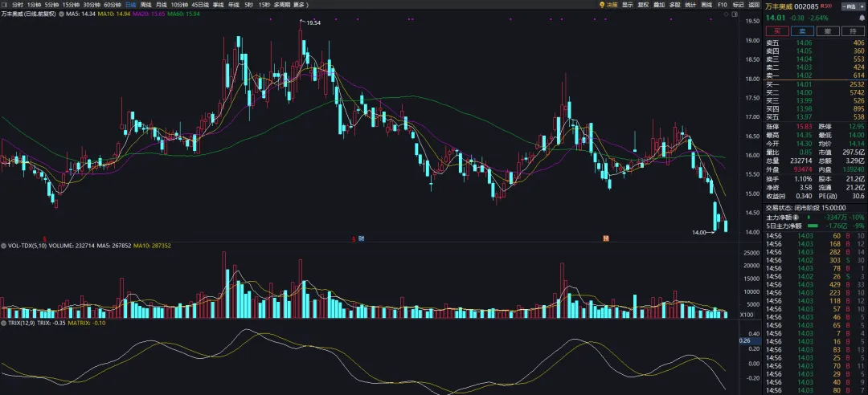The image size is (868, 395).
Task: Click the orange event marker on date axis
Action: click(x=606, y=238)
